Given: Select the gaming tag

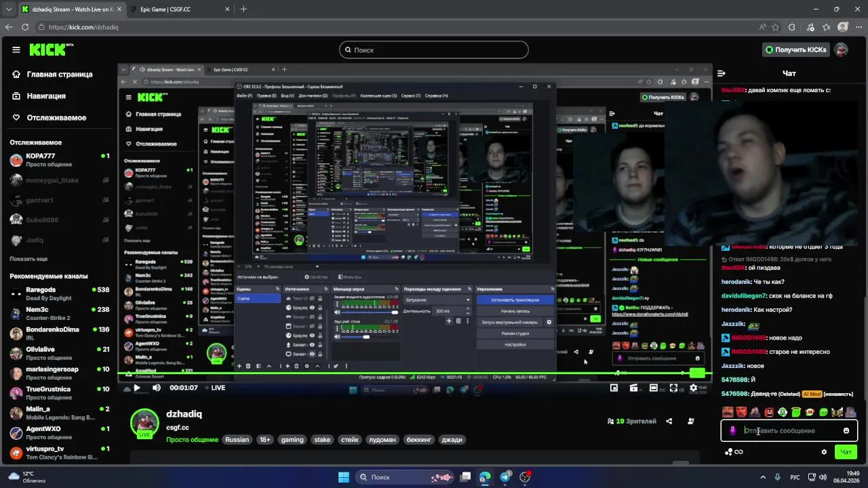Looking at the screenshot, I should pos(292,439).
